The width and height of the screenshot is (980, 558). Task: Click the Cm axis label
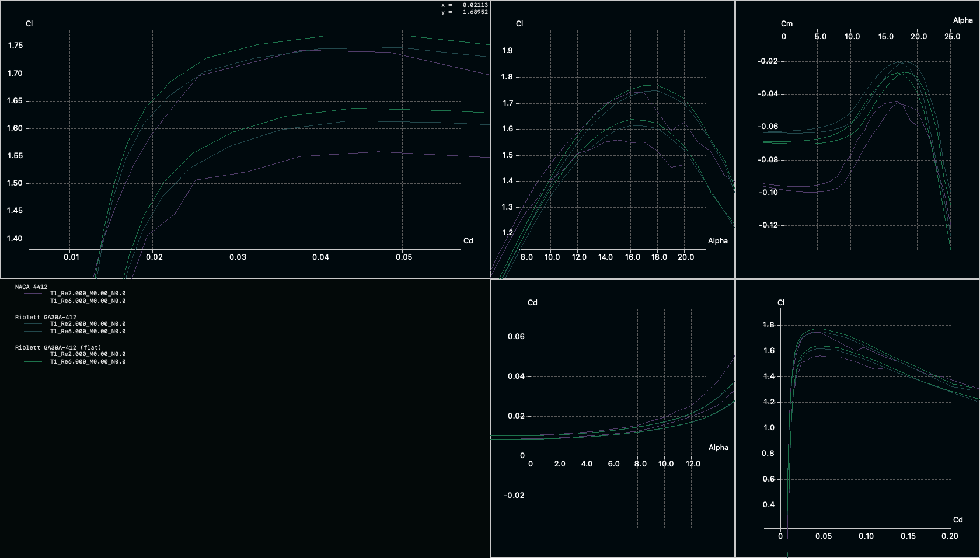pyautogui.click(x=787, y=24)
